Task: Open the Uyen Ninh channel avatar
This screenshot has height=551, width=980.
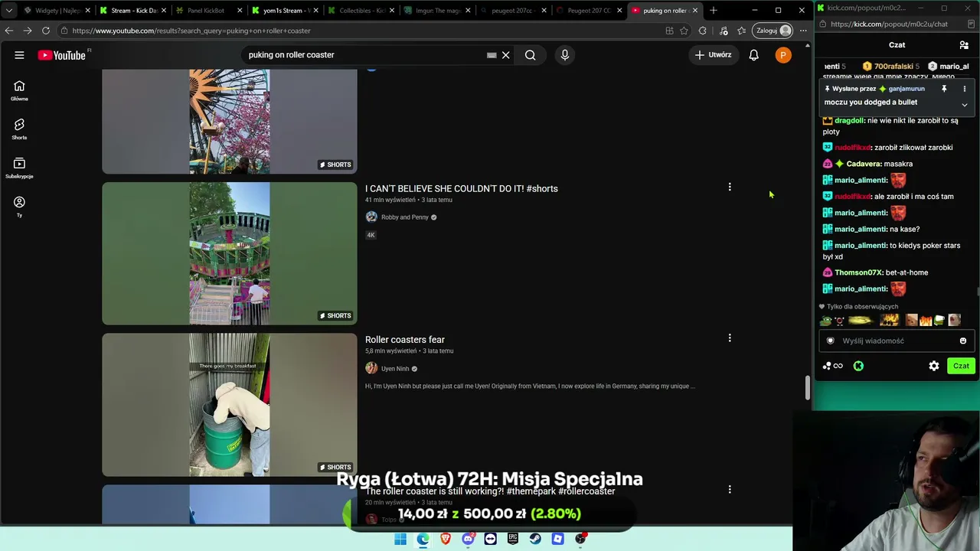Action: pos(371,369)
